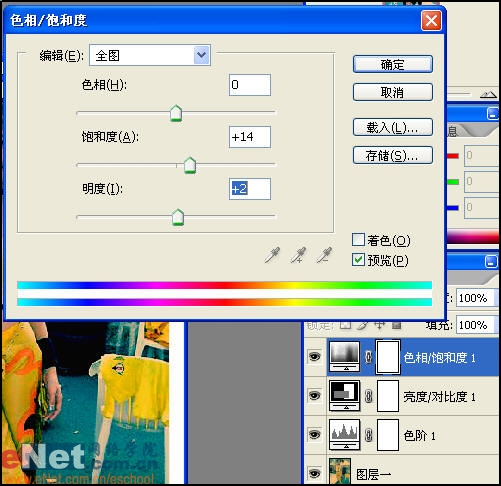The width and height of the screenshot is (501, 486).
Task: Collapse the info palette with minimize icon
Action: [x=493, y=114]
